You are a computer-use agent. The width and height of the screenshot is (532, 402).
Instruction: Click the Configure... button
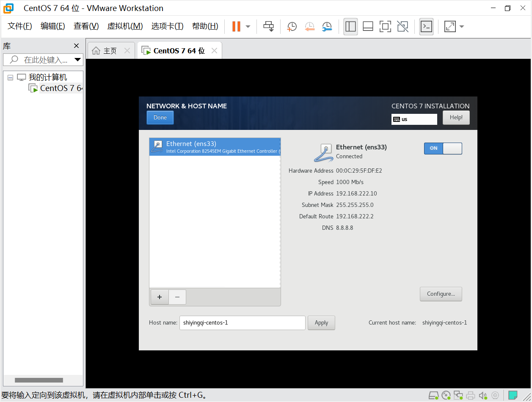(x=441, y=294)
